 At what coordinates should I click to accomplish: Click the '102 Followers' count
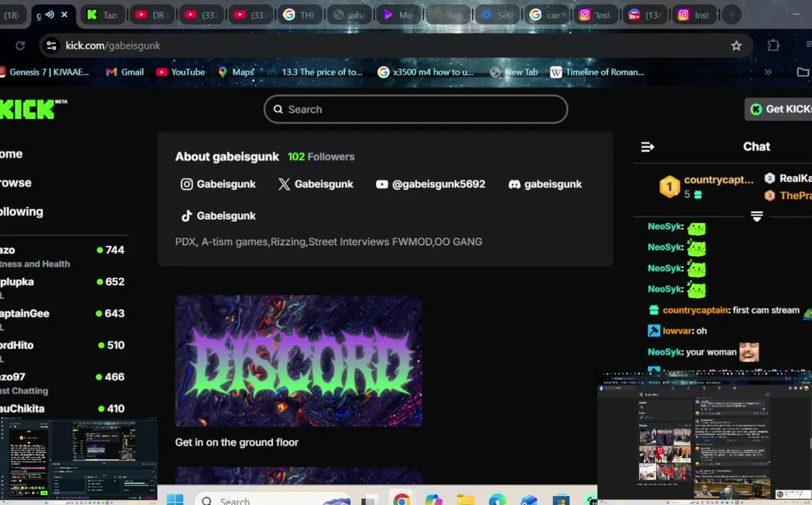click(321, 157)
